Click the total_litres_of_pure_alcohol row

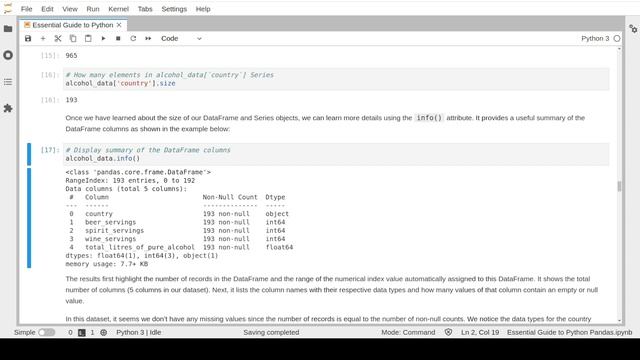click(x=180, y=247)
